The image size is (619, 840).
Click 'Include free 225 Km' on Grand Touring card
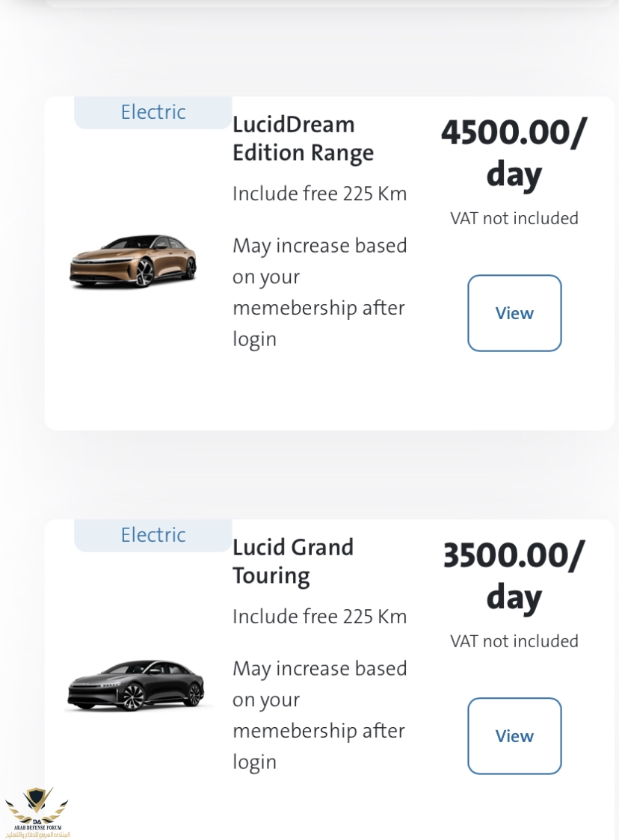tap(319, 617)
